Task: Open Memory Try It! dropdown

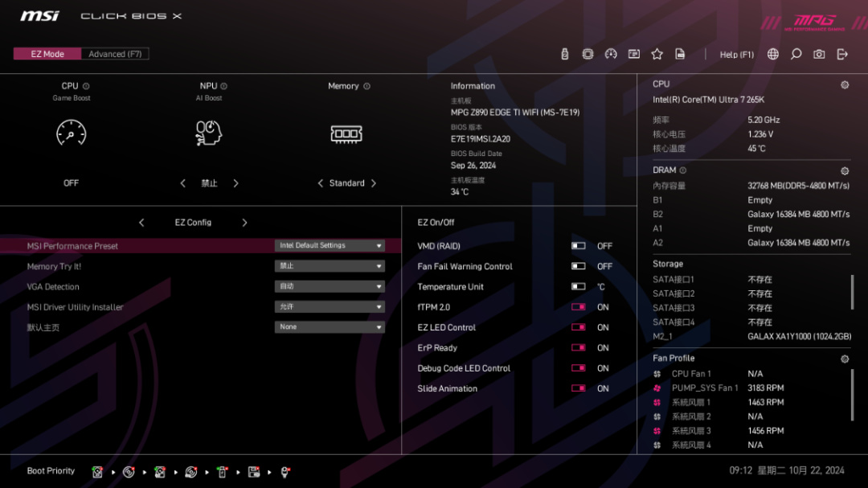Action: pyautogui.click(x=330, y=266)
